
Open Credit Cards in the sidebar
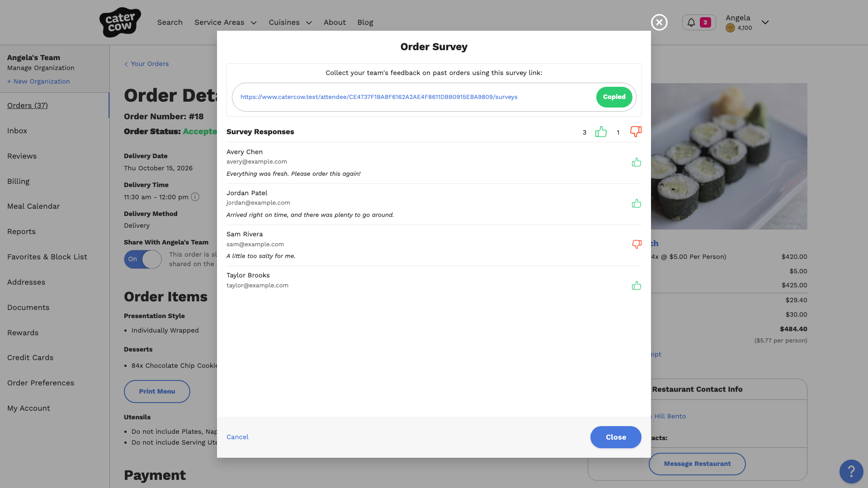[30, 358]
